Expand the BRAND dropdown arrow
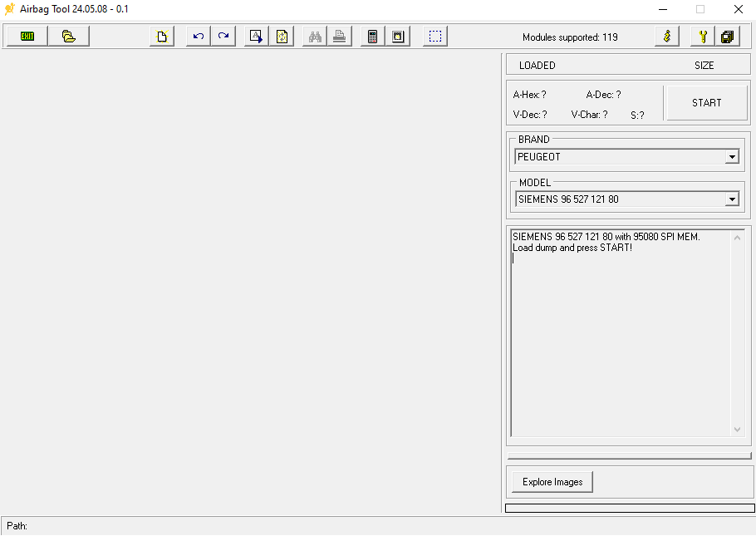 click(x=733, y=157)
